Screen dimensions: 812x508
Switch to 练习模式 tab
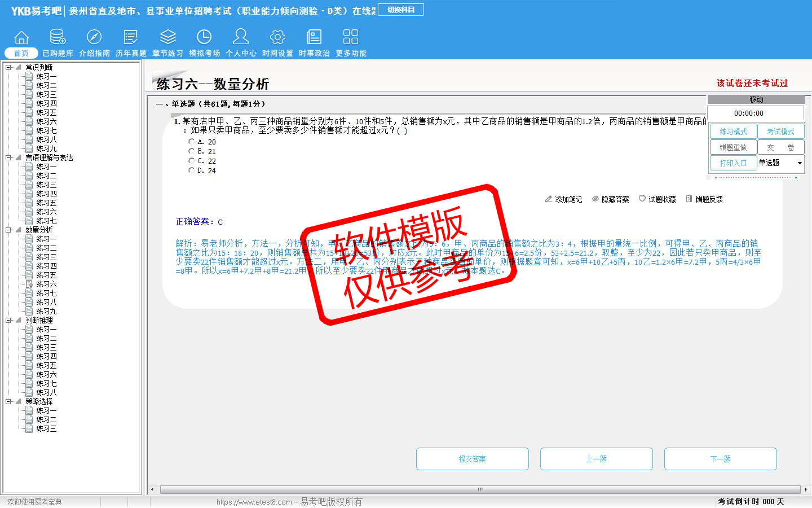tap(733, 132)
